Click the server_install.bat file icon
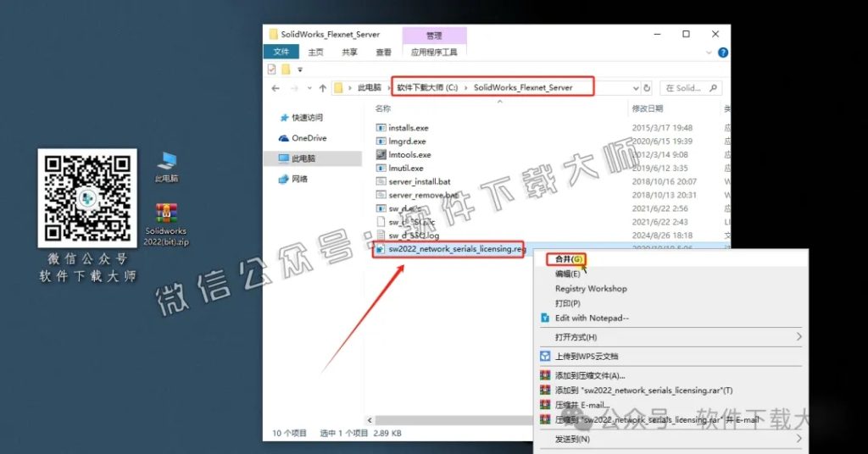Screen dimensions: 868x454 pos(381,181)
